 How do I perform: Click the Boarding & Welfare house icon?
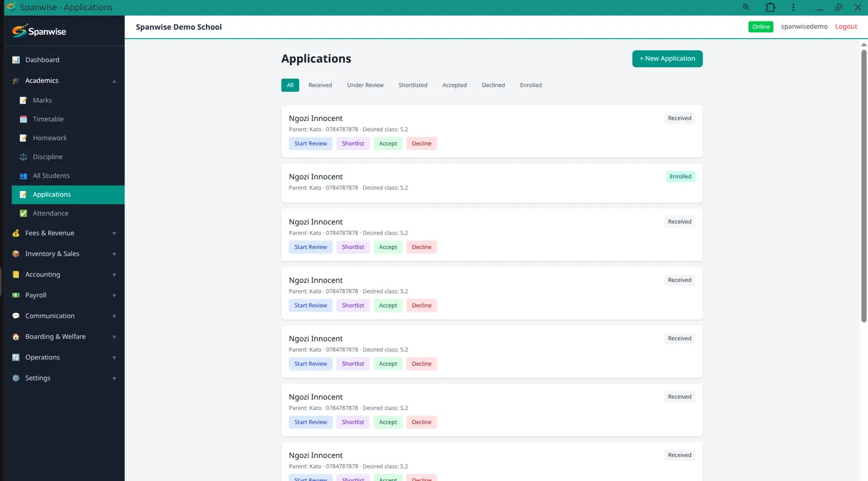(x=16, y=336)
